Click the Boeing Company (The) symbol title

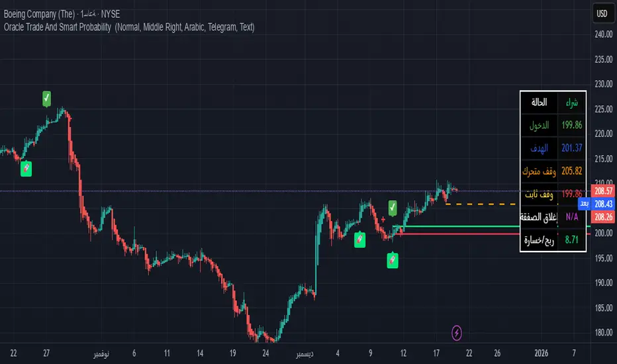click(39, 14)
